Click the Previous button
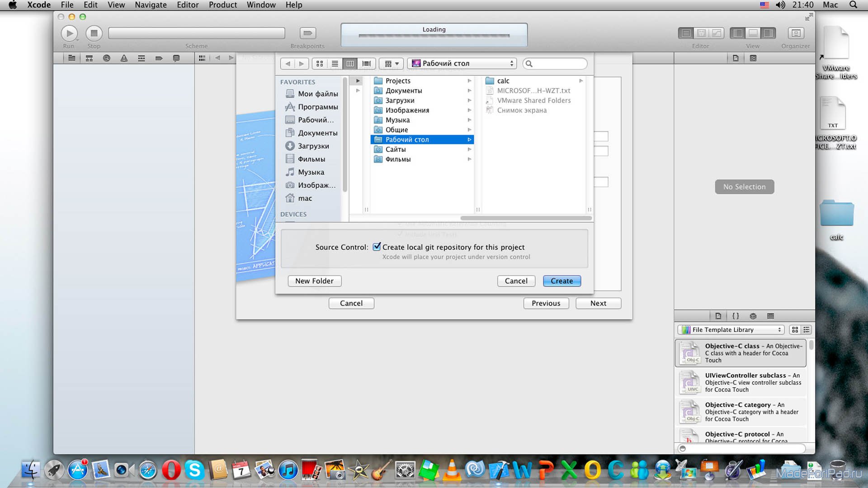This screenshot has width=868, height=488. pos(546,304)
